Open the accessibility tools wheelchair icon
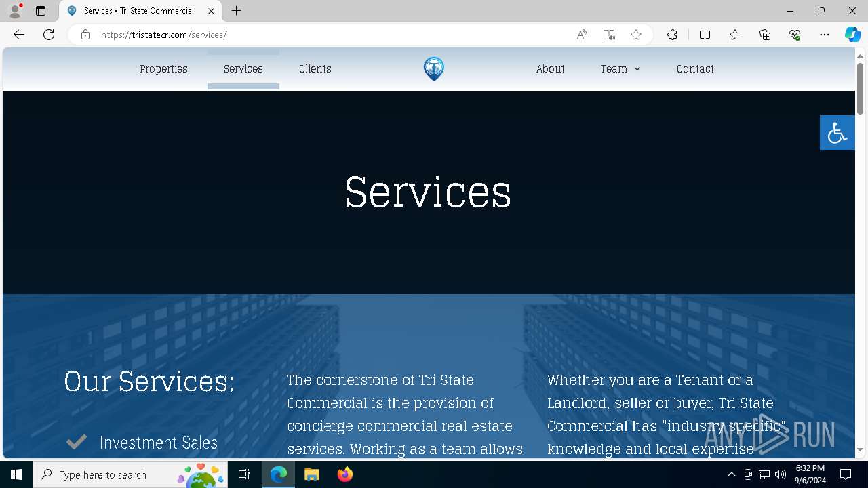Image resolution: width=868 pixels, height=488 pixels. (x=837, y=133)
